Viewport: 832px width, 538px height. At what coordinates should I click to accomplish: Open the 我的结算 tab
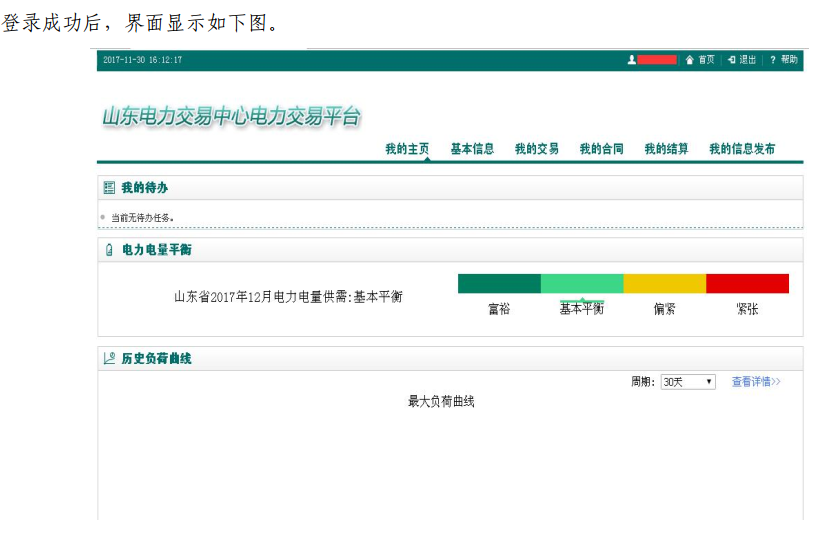coord(666,149)
